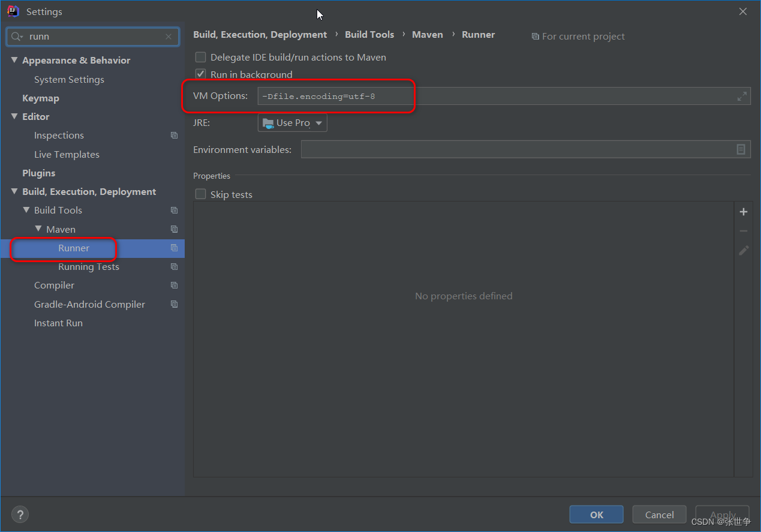
Task: Click 'No properties defined' text
Action: 464,296
